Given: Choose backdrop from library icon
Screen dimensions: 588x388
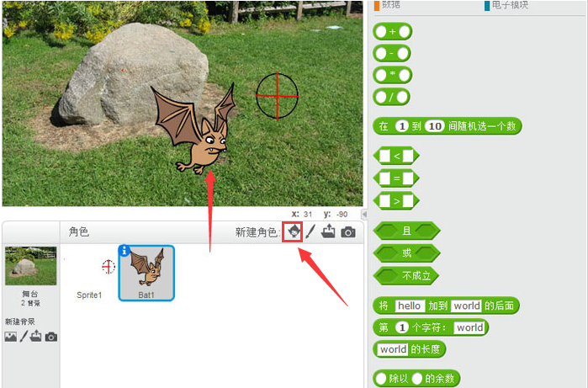Looking at the screenshot, I should point(10,337).
